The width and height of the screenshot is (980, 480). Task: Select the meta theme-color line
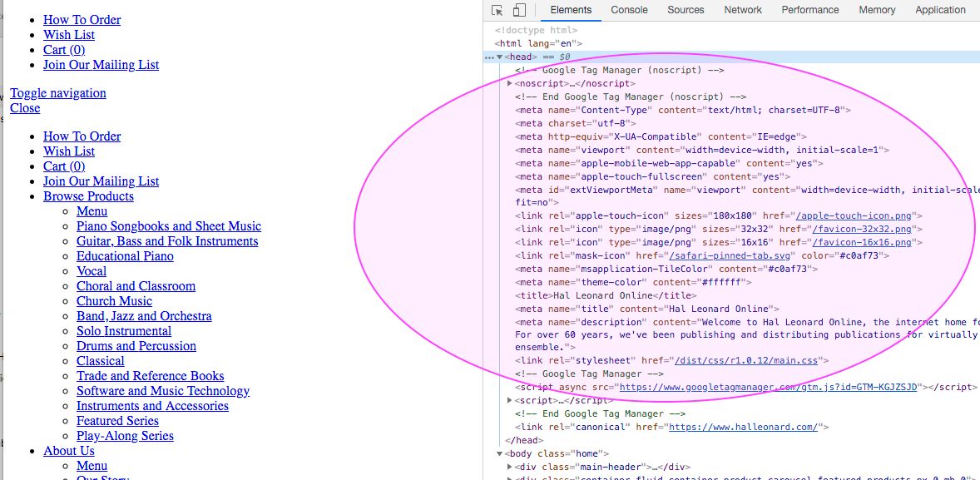coord(633,283)
